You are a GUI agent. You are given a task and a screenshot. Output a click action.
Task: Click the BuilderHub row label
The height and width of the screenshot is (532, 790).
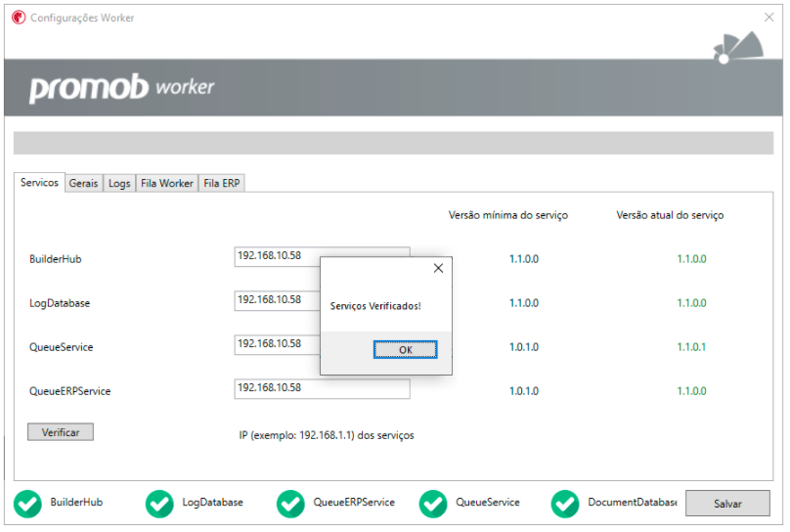[x=56, y=259]
